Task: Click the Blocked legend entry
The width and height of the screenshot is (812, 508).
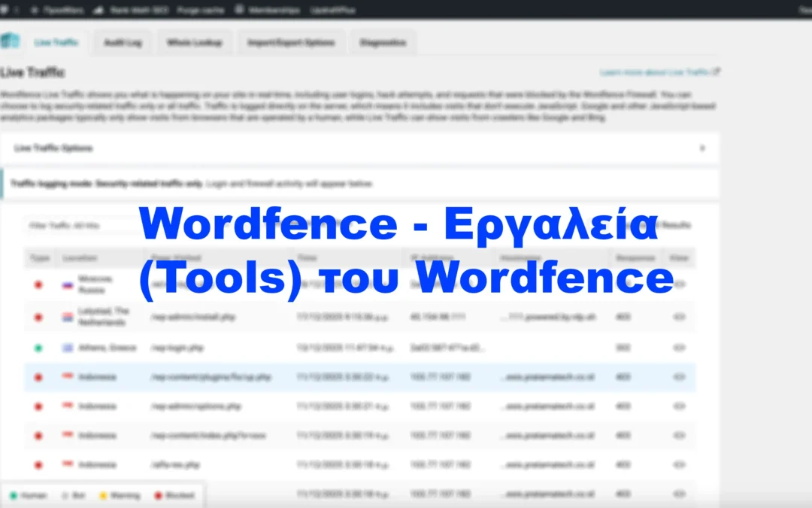Action: tap(174, 495)
